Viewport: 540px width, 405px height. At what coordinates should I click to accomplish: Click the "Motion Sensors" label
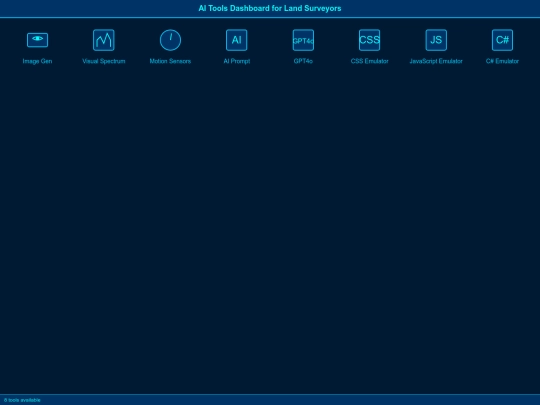click(170, 61)
